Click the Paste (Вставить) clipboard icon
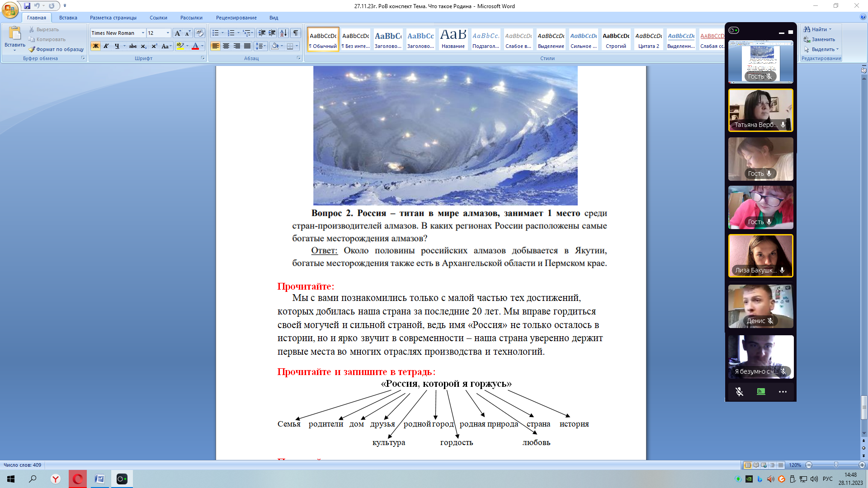868x488 pixels. [14, 34]
